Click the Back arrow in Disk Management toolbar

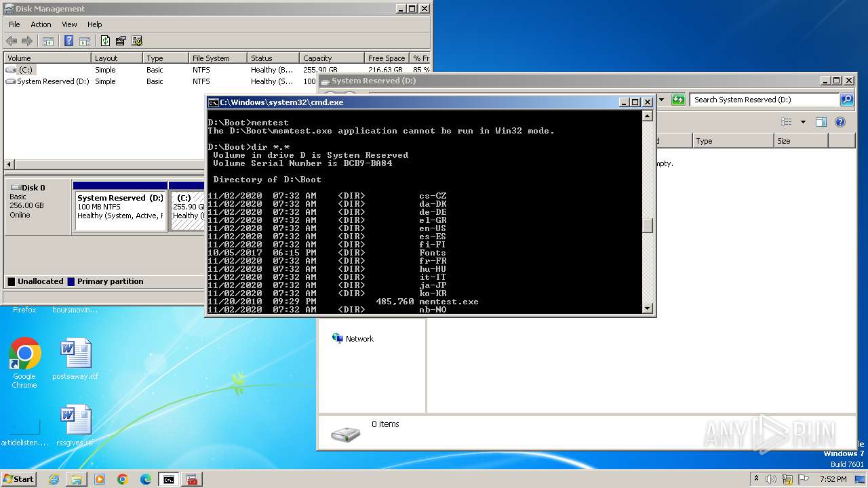click(12, 41)
